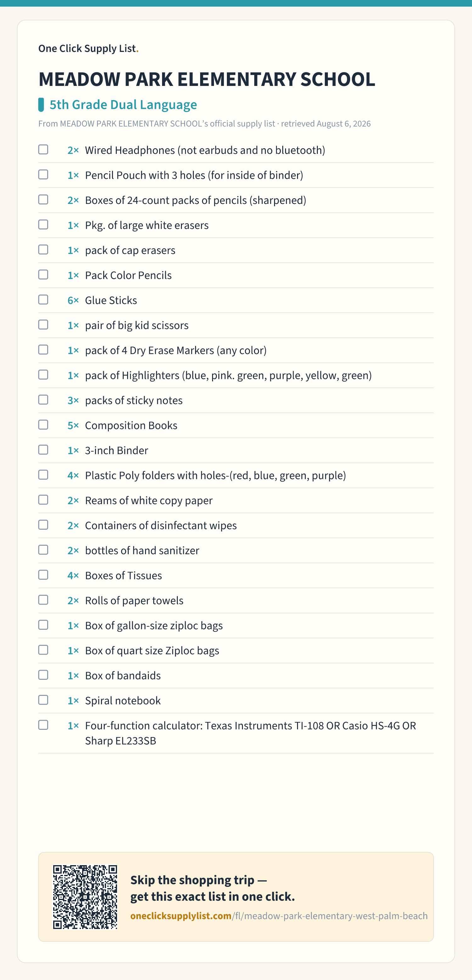
Task: Check off the Composition Books box
Action: click(x=43, y=425)
